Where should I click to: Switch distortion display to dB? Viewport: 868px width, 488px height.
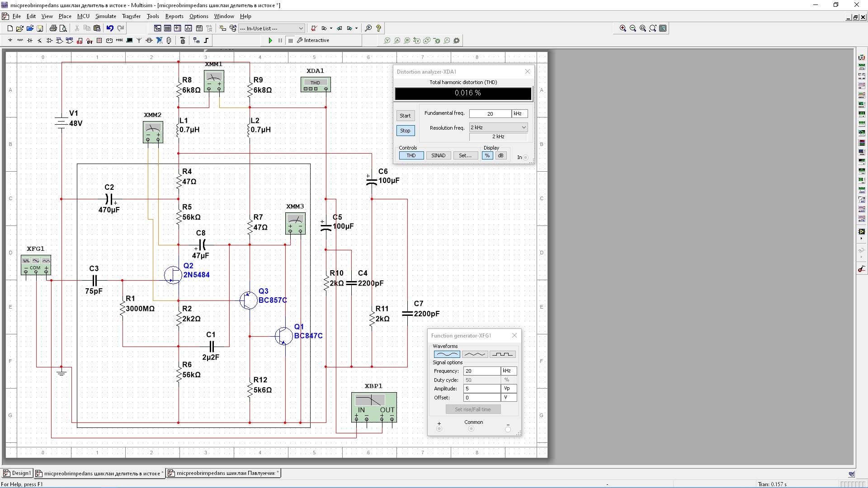tap(500, 155)
